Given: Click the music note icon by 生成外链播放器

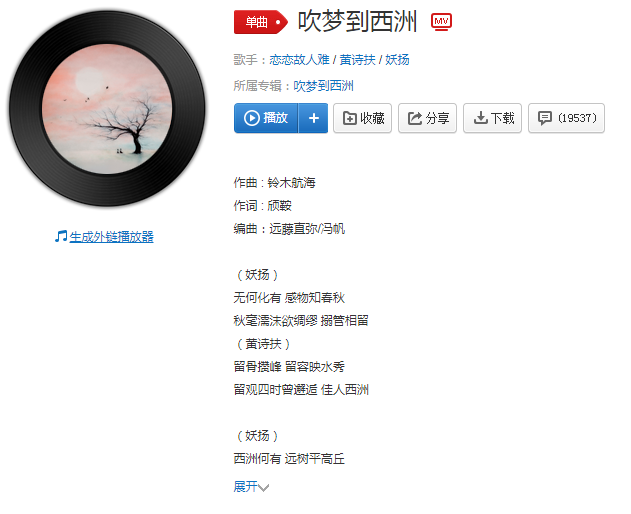Looking at the screenshot, I should click(61, 236).
